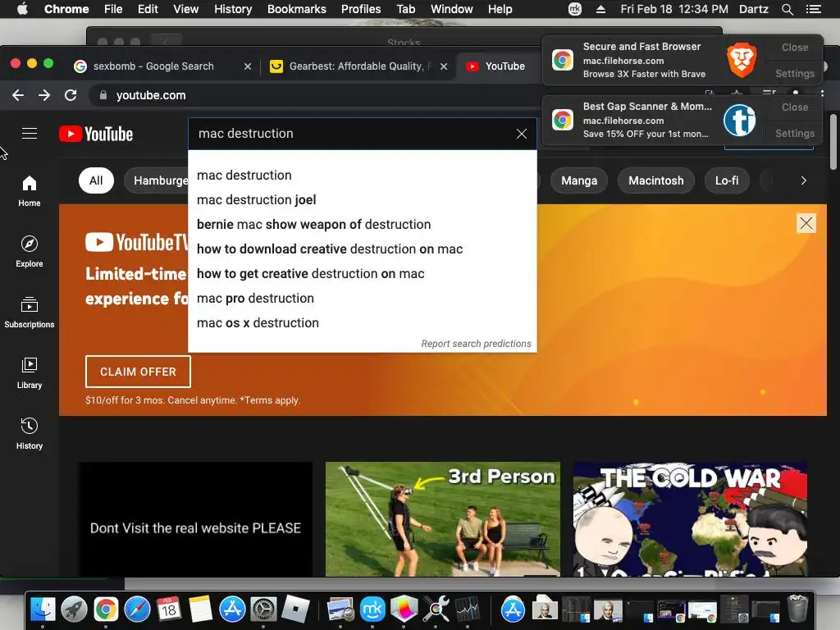Open Roblox from the dock

pyautogui.click(x=295, y=609)
